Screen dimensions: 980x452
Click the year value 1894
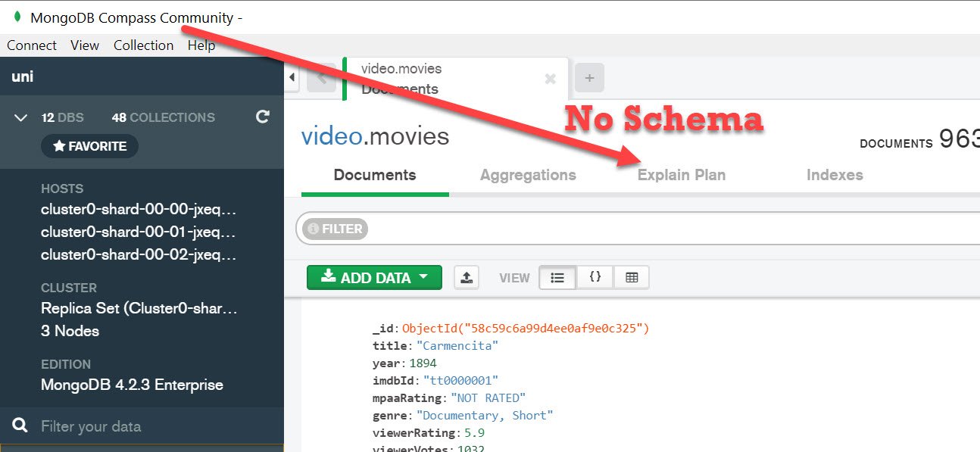[423, 363]
